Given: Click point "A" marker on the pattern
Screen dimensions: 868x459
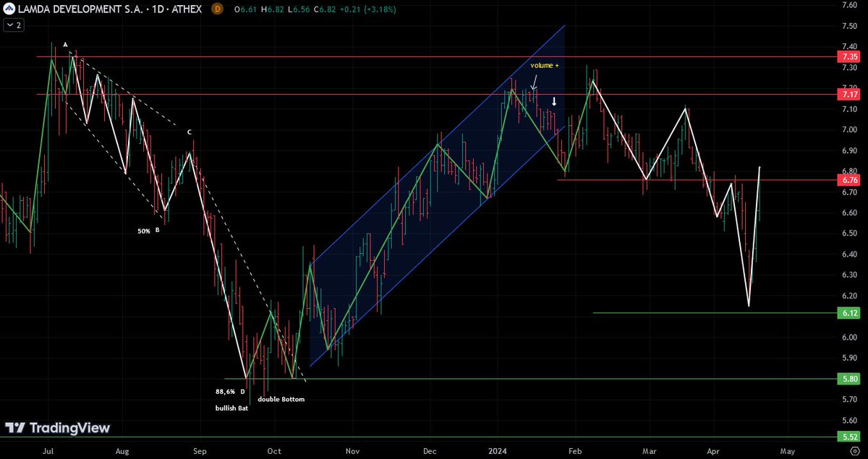Looking at the screenshot, I should click(65, 44).
